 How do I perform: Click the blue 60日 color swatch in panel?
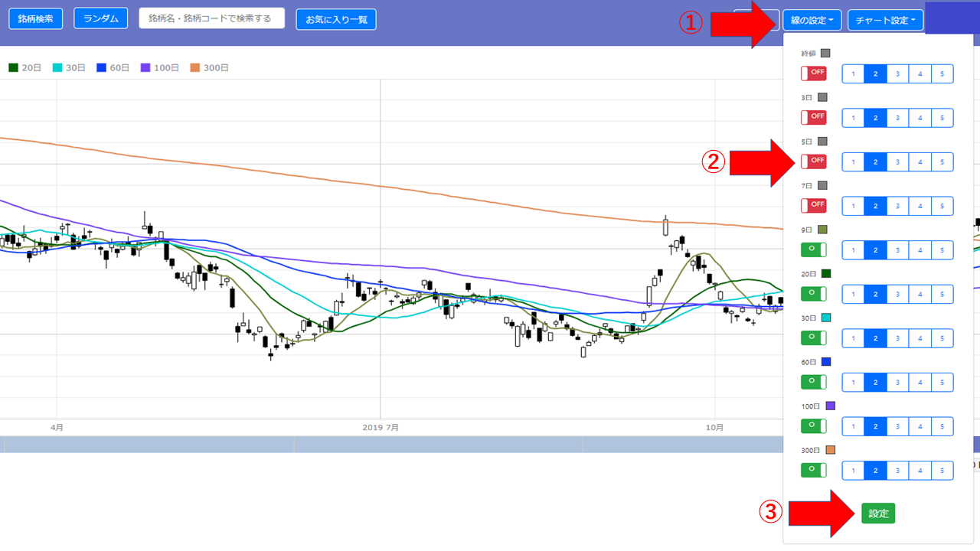point(825,362)
